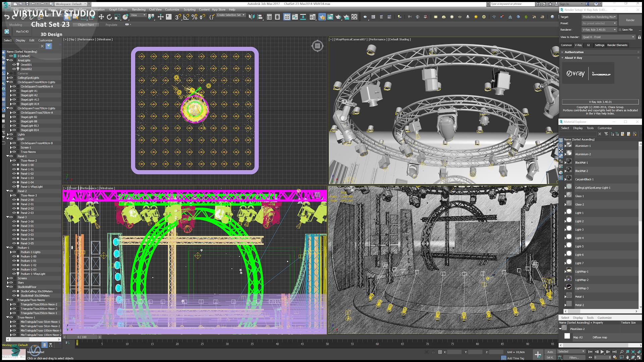Open the View to Render dropdown
The image size is (644, 362).
(608, 37)
